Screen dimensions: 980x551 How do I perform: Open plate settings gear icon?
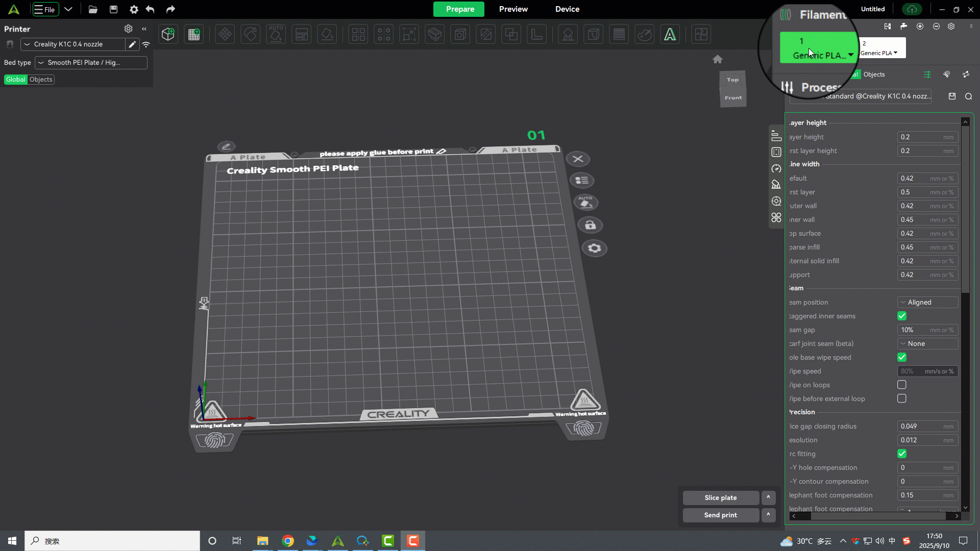pyautogui.click(x=594, y=248)
